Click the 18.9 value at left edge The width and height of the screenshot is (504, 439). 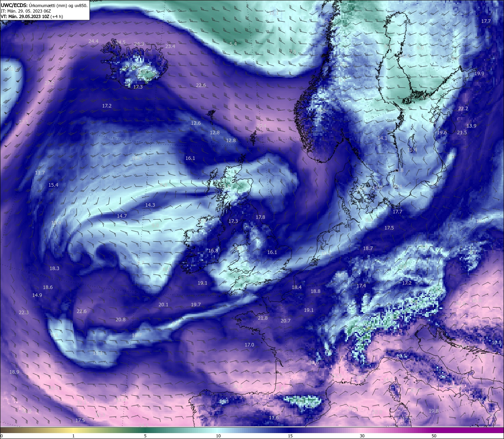[x=14, y=372]
